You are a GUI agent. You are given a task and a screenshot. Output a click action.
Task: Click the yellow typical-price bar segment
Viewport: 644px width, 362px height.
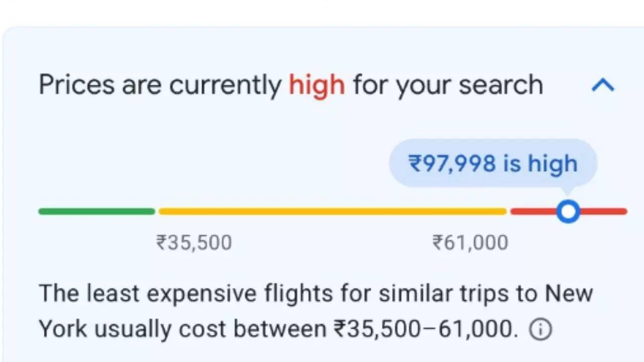[332, 212]
